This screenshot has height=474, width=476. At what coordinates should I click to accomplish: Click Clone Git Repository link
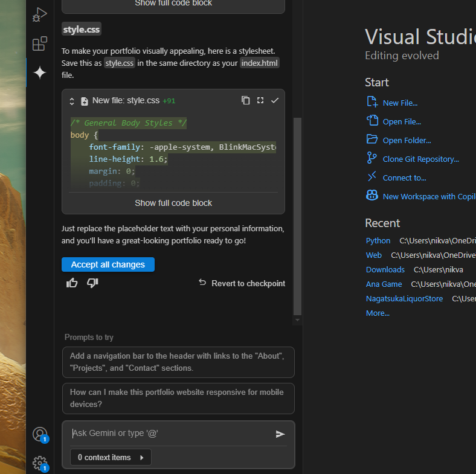[x=421, y=159]
